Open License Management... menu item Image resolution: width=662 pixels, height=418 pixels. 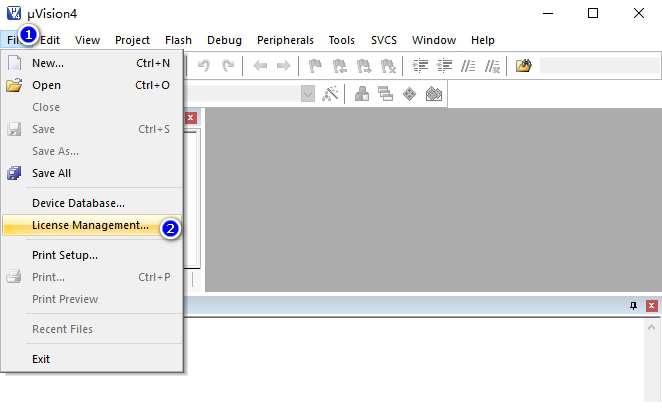pos(92,225)
